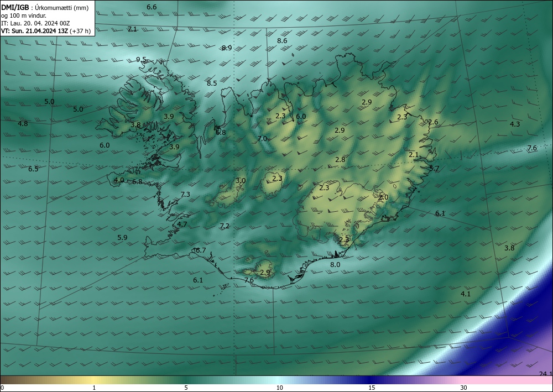Select the '5.9' ocean value

(122, 238)
